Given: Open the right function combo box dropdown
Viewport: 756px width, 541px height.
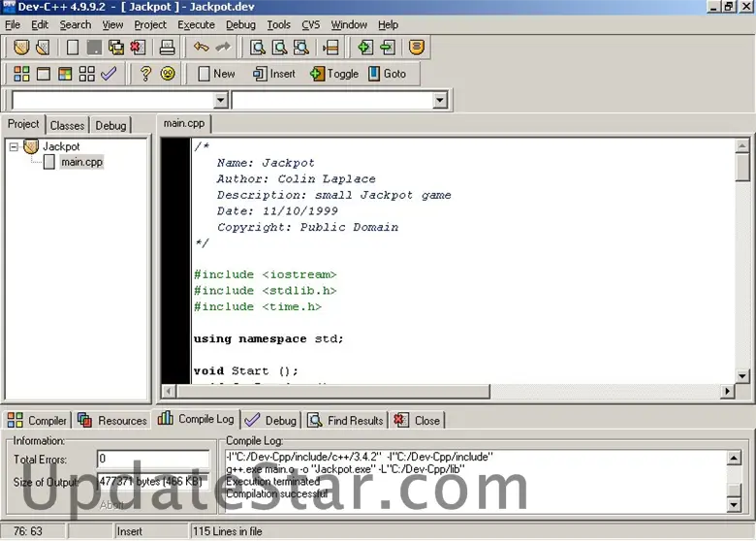Looking at the screenshot, I should 440,100.
